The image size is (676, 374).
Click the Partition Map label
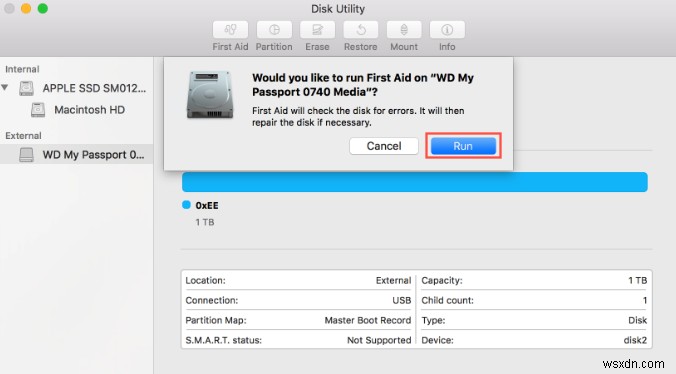click(216, 320)
